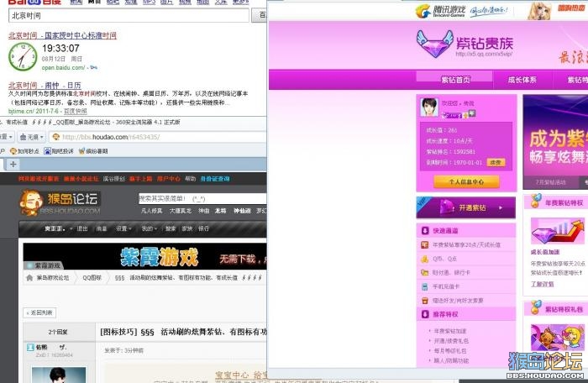Click 用户中心 in the forum top bar
588x383 pixels.
(x=169, y=179)
